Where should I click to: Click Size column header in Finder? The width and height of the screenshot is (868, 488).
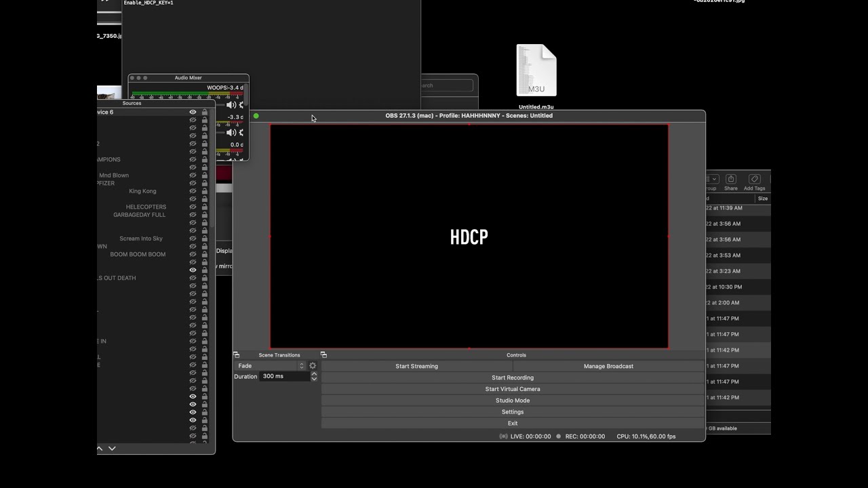(x=763, y=199)
